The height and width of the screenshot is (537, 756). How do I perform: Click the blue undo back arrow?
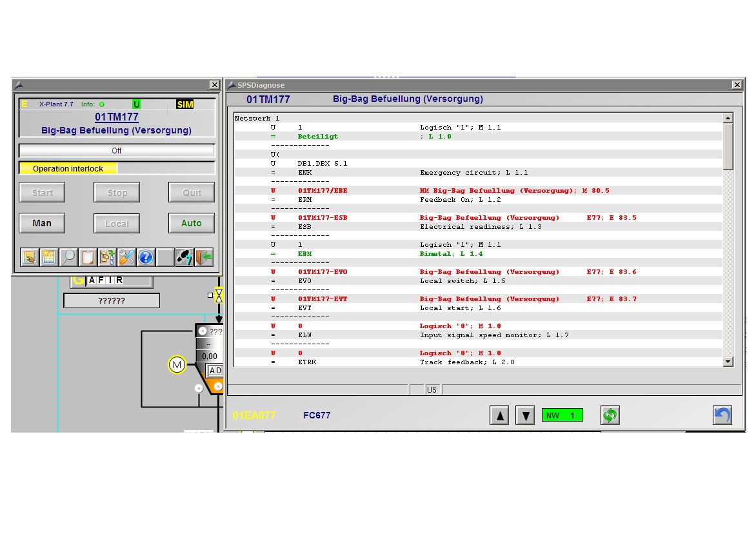(x=722, y=415)
